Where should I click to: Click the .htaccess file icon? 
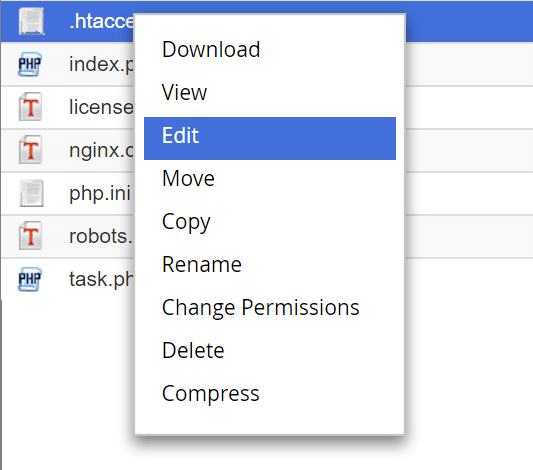pos(31,21)
